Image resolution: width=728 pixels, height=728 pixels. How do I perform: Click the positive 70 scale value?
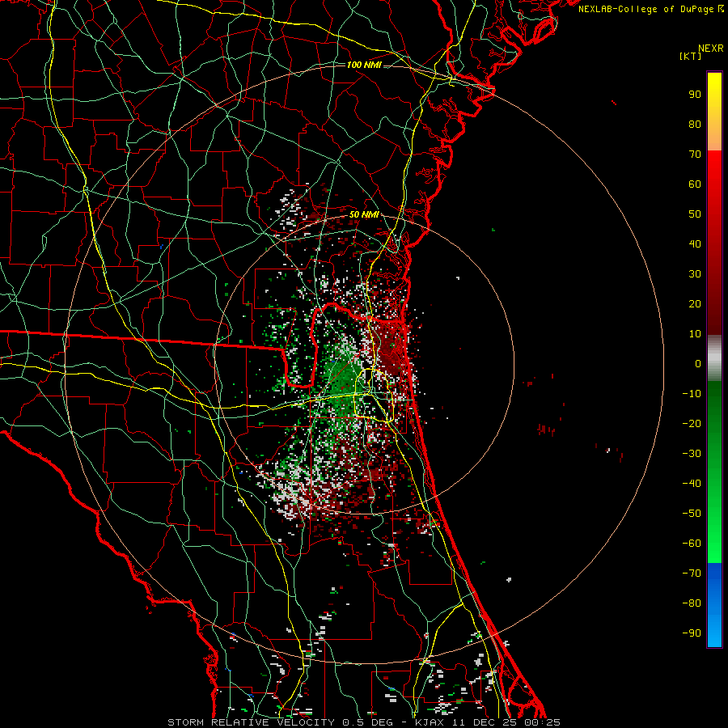tap(695, 154)
